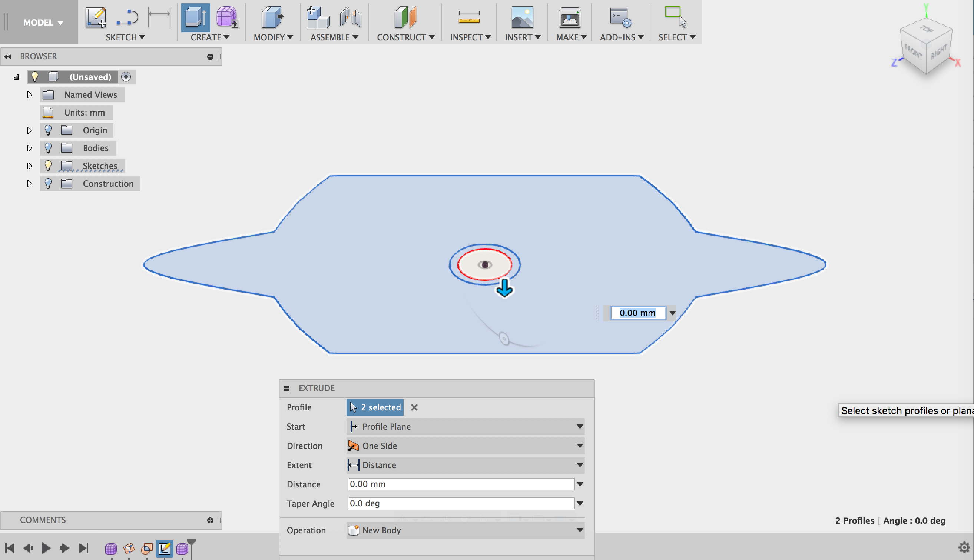The width and height of the screenshot is (974, 560).
Task: Collapse the Browser panel with double arrows
Action: tap(7, 57)
